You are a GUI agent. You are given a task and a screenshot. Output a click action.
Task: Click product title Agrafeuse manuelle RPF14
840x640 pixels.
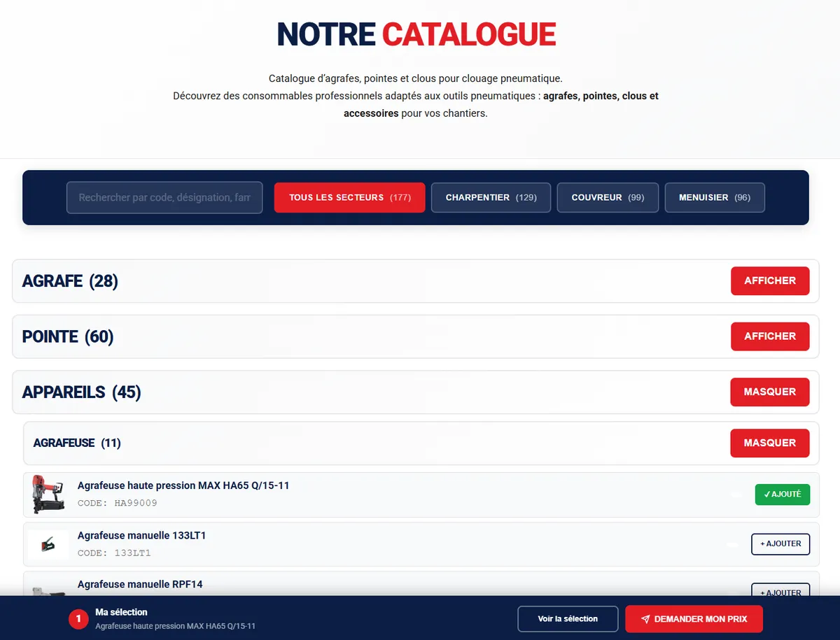coord(140,584)
